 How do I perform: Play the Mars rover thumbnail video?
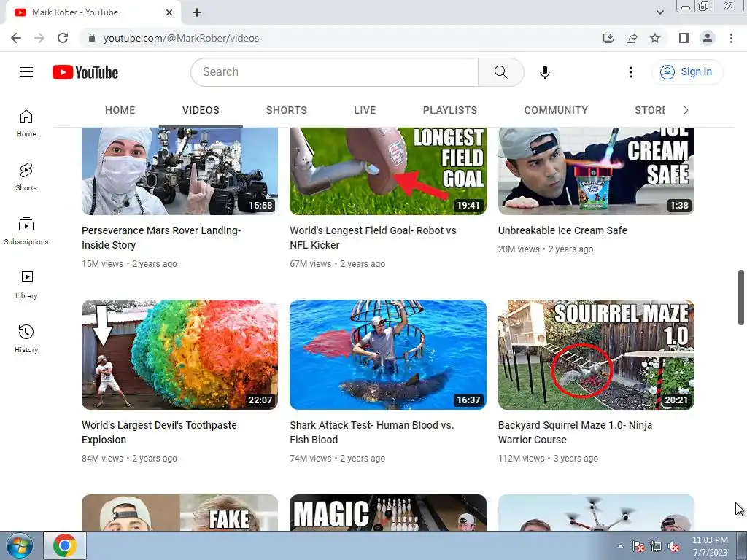pos(179,171)
